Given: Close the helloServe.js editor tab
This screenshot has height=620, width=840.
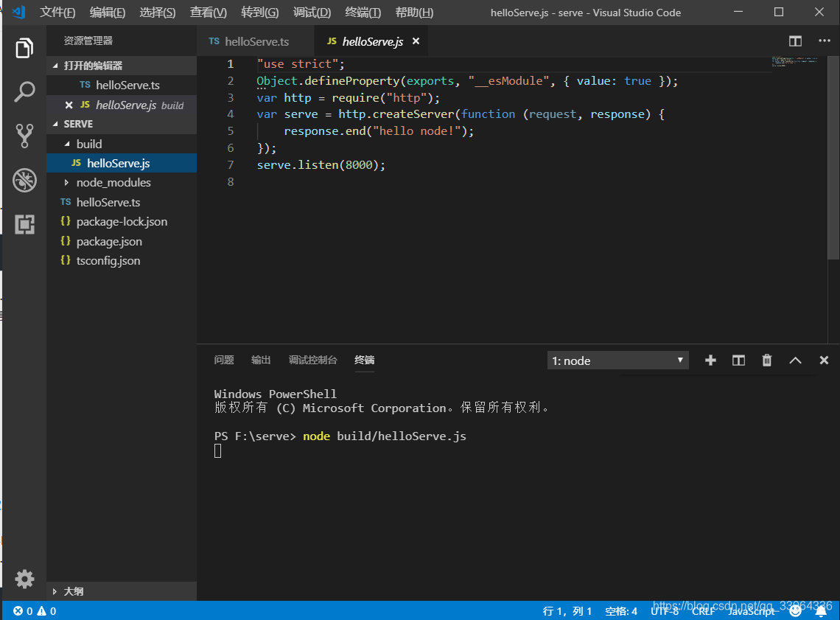Looking at the screenshot, I should pos(416,41).
